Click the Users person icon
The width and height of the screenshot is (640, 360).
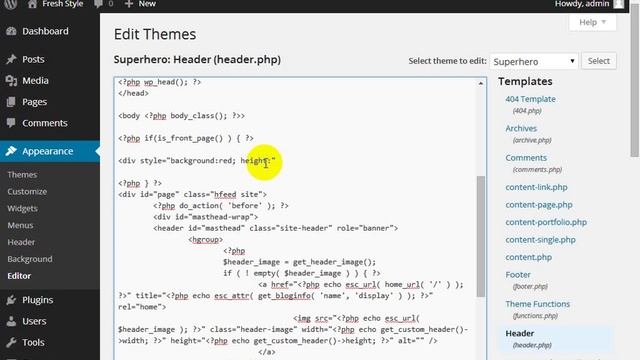[x=11, y=321]
